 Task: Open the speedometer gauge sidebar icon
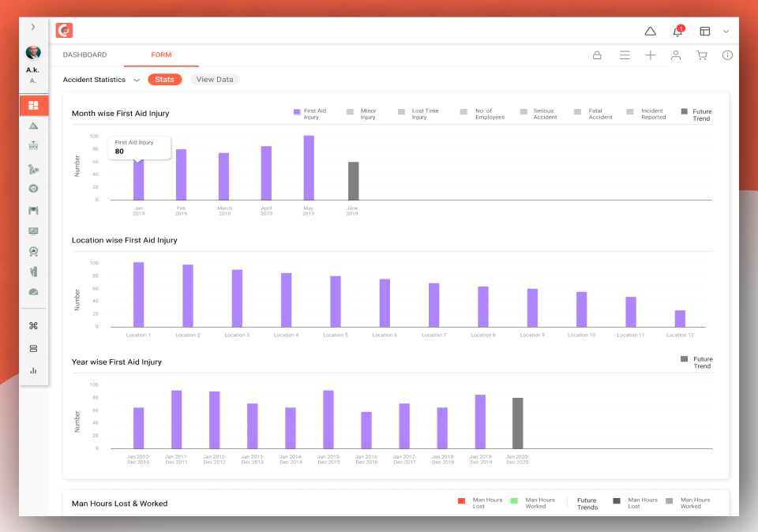pyautogui.click(x=33, y=292)
